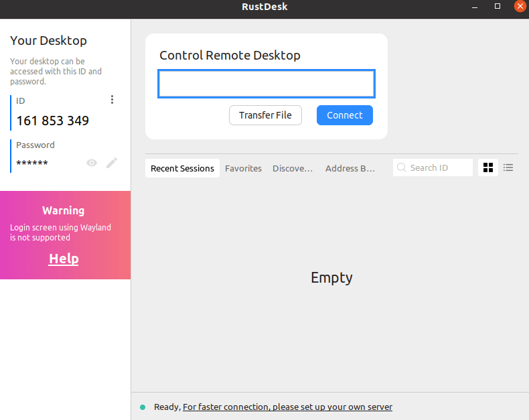The height and width of the screenshot is (420, 529).
Task: Open the Help link in Warning card
Action: click(64, 259)
